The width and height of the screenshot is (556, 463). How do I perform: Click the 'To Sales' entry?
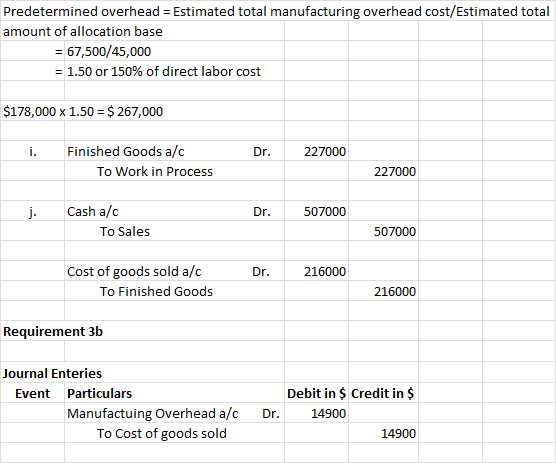(125, 232)
